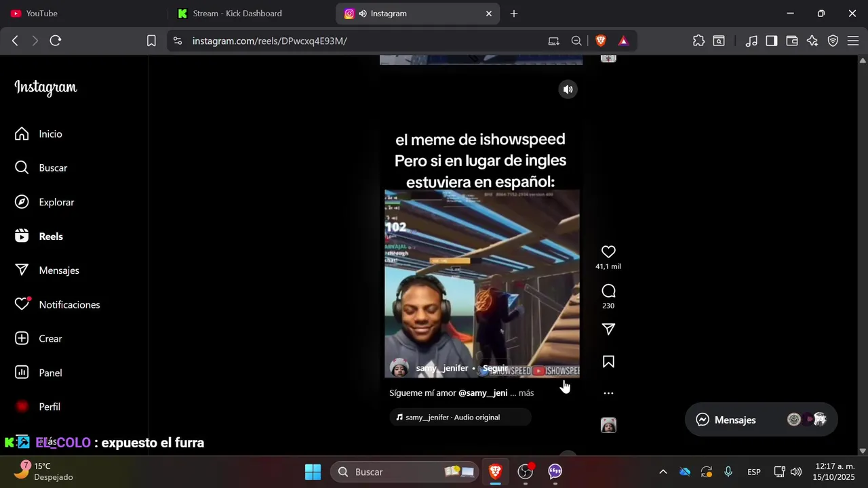868x488 pixels.
Task: Go to Inicio in sidebar
Action: click(x=50, y=134)
